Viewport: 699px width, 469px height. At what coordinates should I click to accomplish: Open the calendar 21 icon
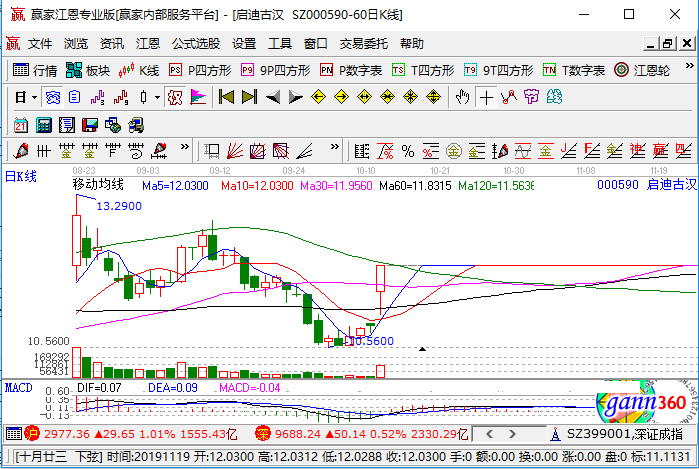point(21,125)
